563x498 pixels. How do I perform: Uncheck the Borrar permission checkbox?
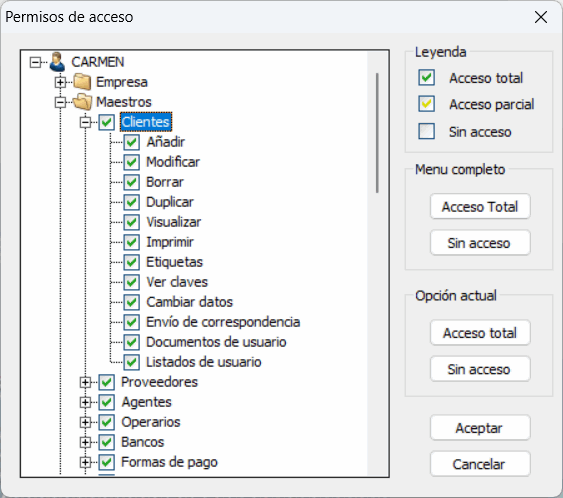click(131, 182)
